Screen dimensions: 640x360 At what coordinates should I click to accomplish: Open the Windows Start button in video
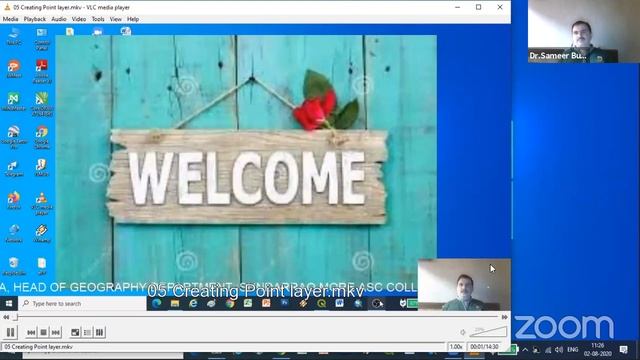click(9, 304)
